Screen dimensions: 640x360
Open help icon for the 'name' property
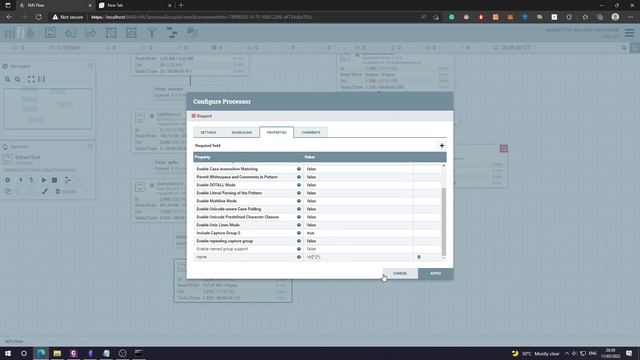click(x=299, y=257)
